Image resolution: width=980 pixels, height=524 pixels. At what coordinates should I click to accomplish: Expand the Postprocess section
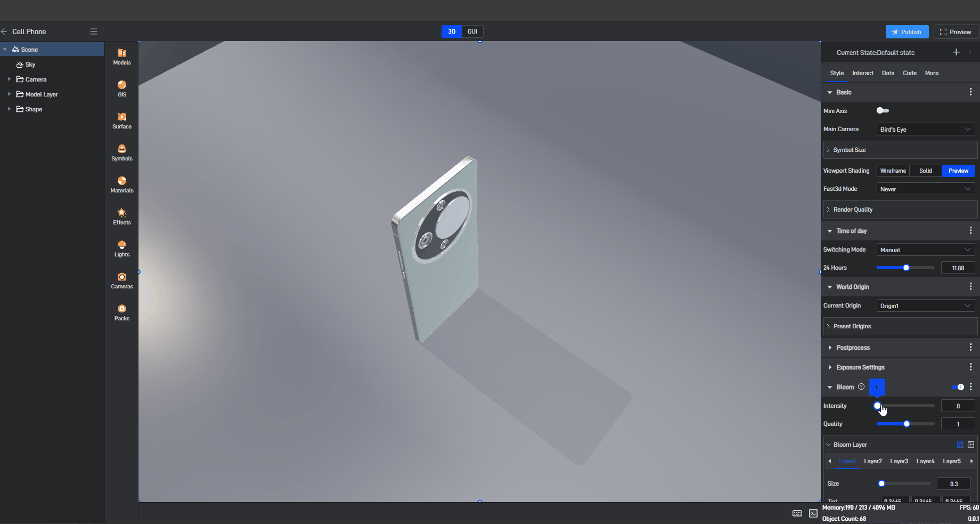pyautogui.click(x=830, y=348)
